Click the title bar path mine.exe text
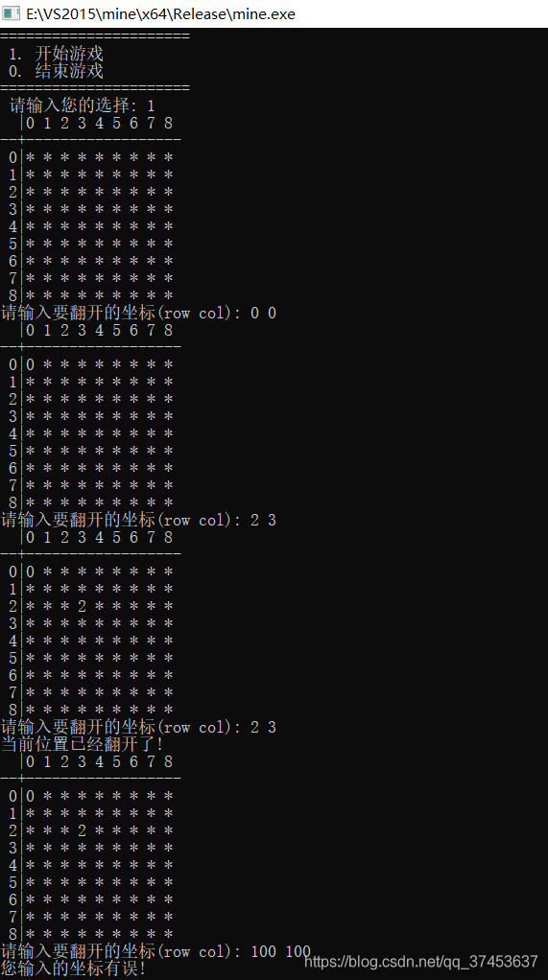The width and height of the screenshot is (548, 980). click(x=160, y=13)
